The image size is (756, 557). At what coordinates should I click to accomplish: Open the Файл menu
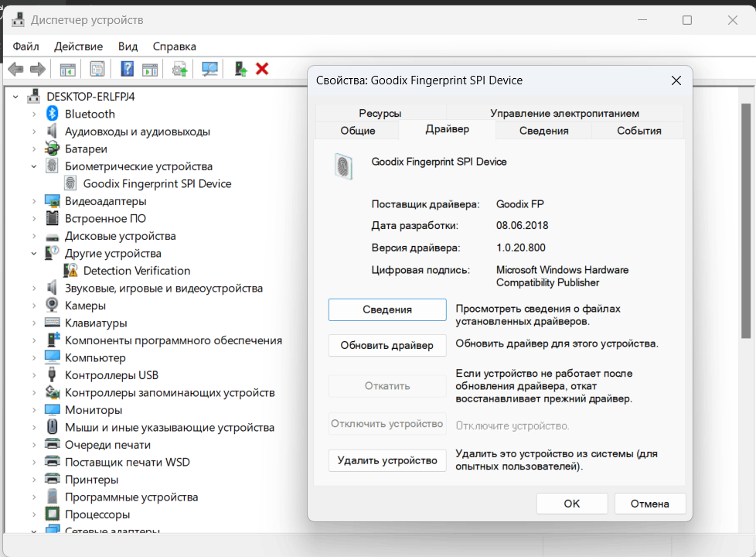click(26, 46)
